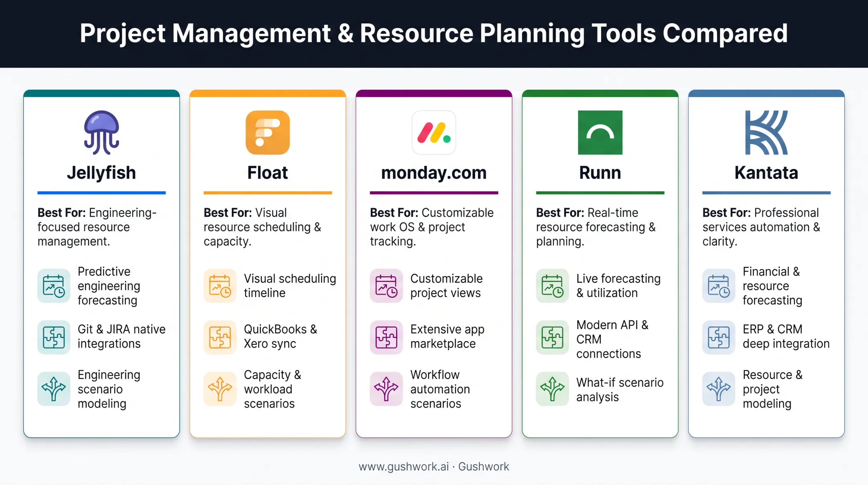868x485 pixels.
Task: Click 'Customizable project views' text
Action: [x=446, y=286]
